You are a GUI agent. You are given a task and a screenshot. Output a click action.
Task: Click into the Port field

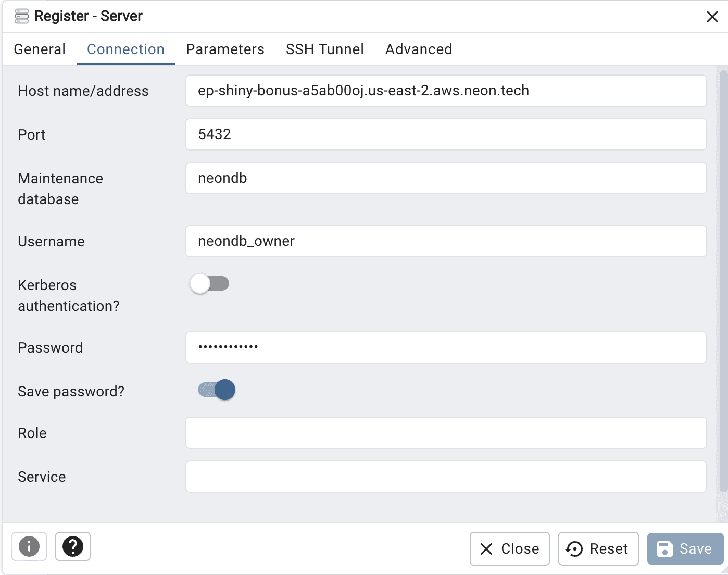coord(446,134)
